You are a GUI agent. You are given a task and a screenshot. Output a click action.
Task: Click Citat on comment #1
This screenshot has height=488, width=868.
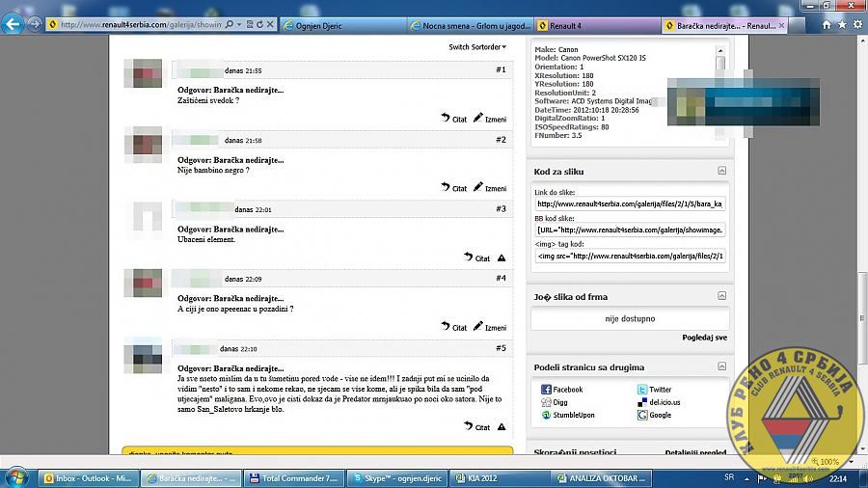454,118
